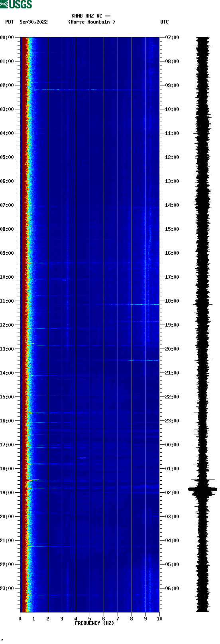Click the 01:00 PDT time label
The width and height of the screenshot is (220, 644).
pyautogui.click(x=7, y=61)
